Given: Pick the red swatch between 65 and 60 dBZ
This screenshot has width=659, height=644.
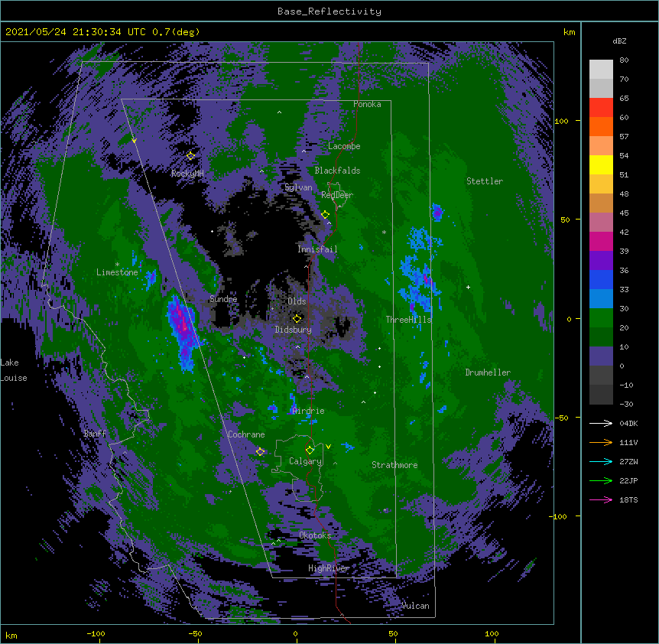Looking at the screenshot, I should [x=601, y=108].
